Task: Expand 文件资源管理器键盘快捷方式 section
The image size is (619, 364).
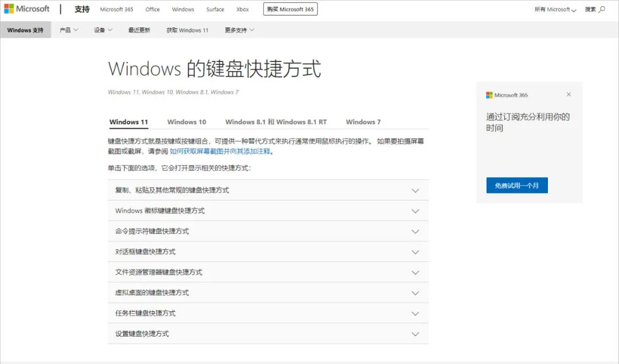Action: (x=268, y=272)
